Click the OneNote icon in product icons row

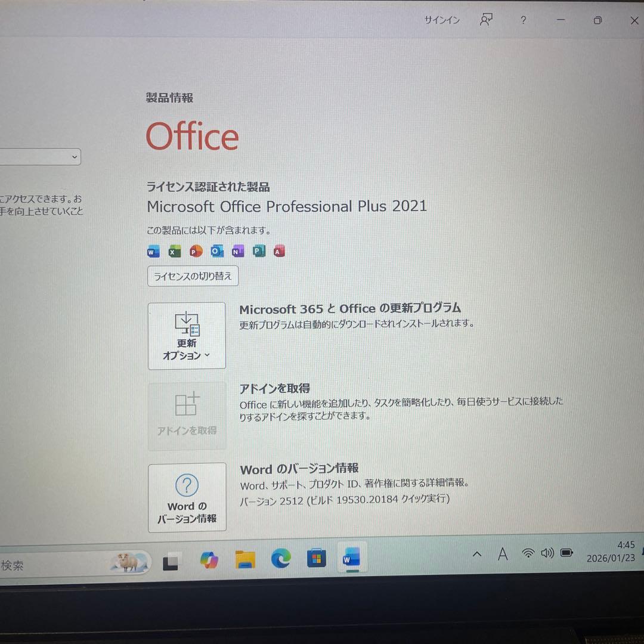coord(237,251)
